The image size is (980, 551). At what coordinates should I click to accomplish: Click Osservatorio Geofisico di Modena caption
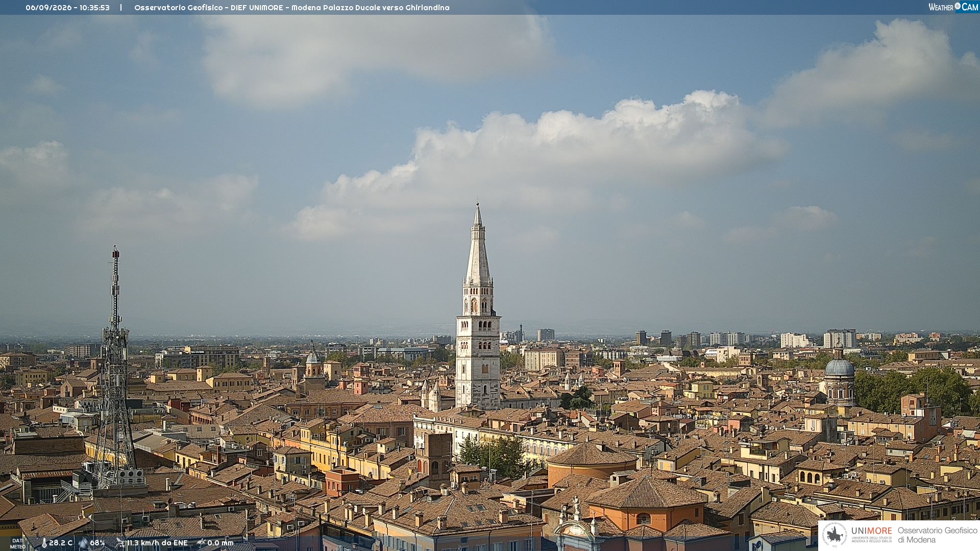(x=937, y=535)
